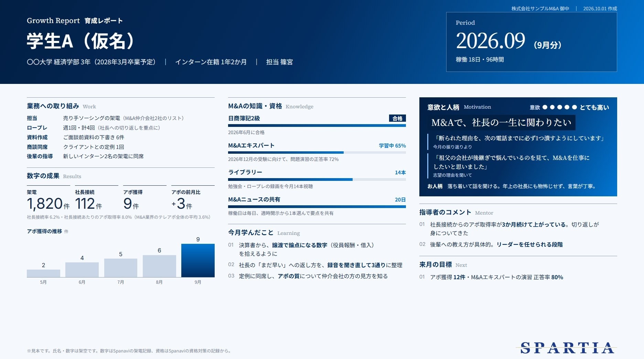Click the 意欲 five-dot rating
Viewport: 644px width, 359px height.
559,107
